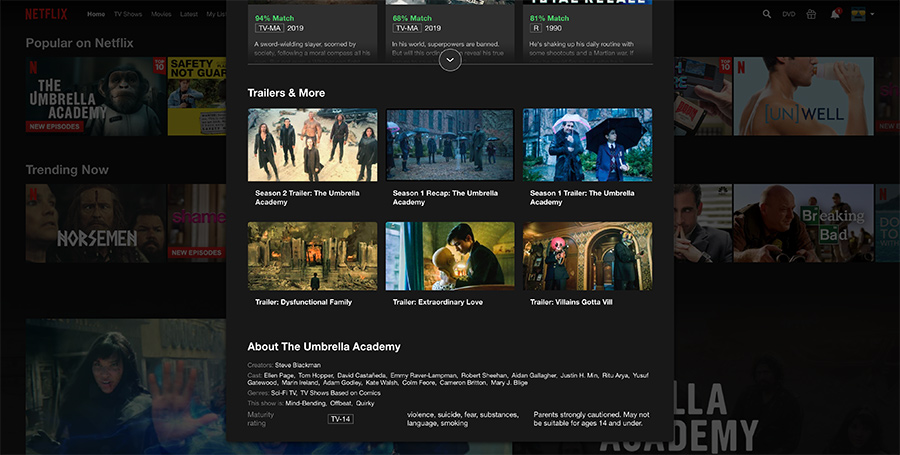Open the Norsemen title card
The image size is (900, 455).
pos(96,223)
